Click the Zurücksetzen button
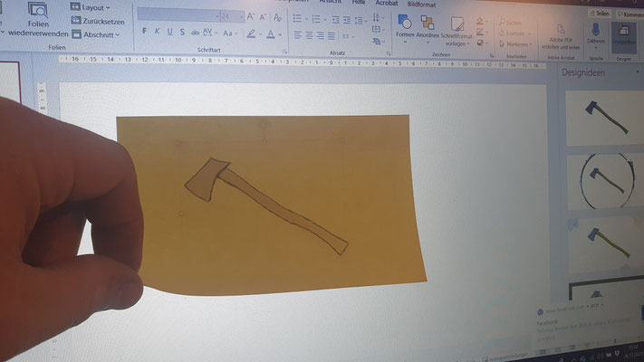The height and width of the screenshot is (362, 644). [x=98, y=21]
